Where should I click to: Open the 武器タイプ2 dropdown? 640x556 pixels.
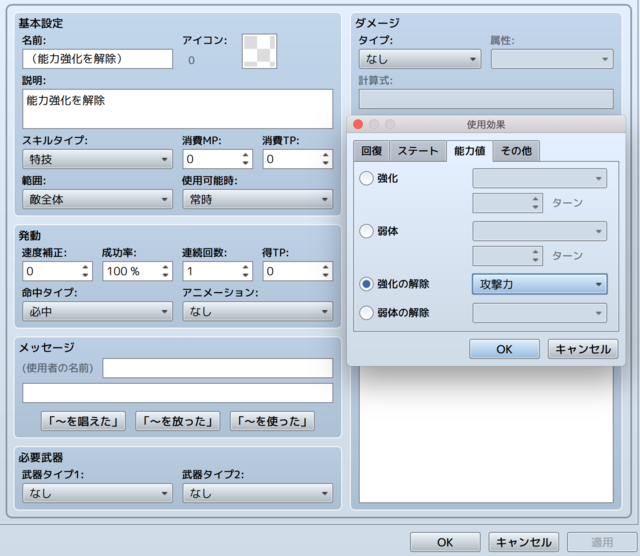[x=258, y=493]
